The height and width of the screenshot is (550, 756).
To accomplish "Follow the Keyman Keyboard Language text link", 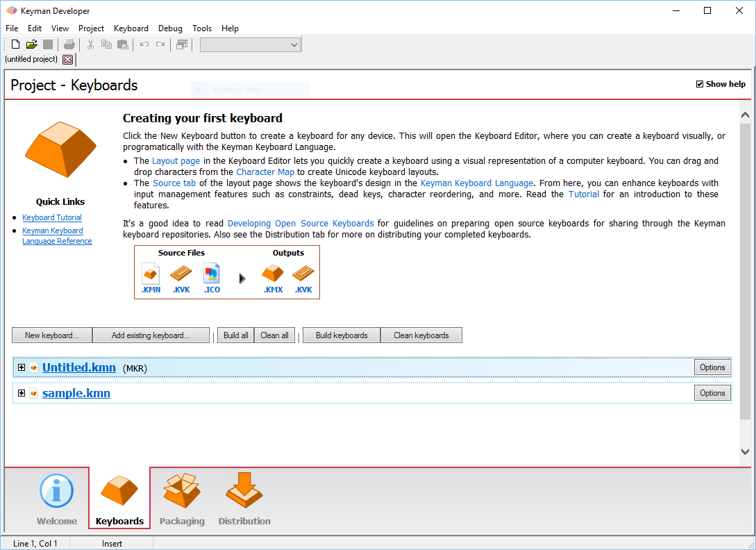I will 477,183.
